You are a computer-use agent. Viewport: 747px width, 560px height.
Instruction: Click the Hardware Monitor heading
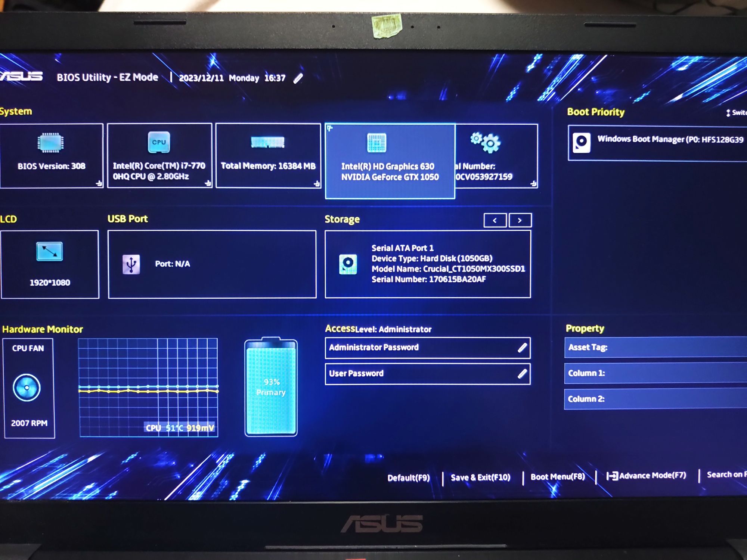coord(43,329)
